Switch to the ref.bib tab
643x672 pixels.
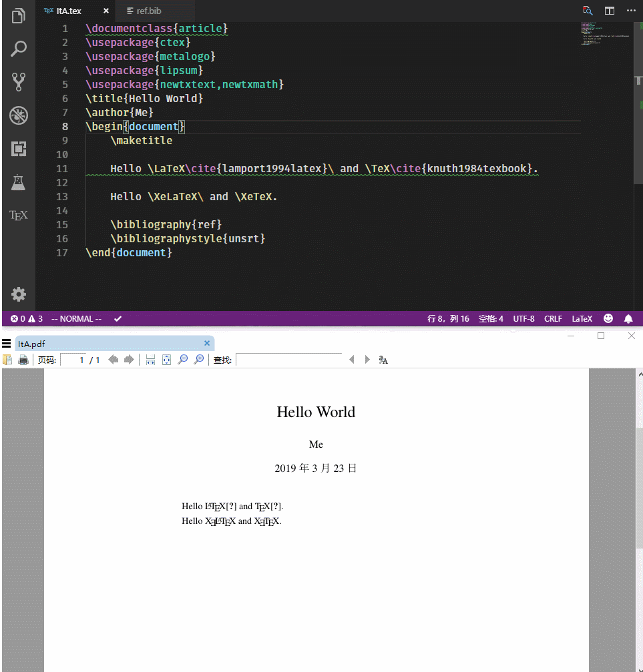(x=148, y=11)
